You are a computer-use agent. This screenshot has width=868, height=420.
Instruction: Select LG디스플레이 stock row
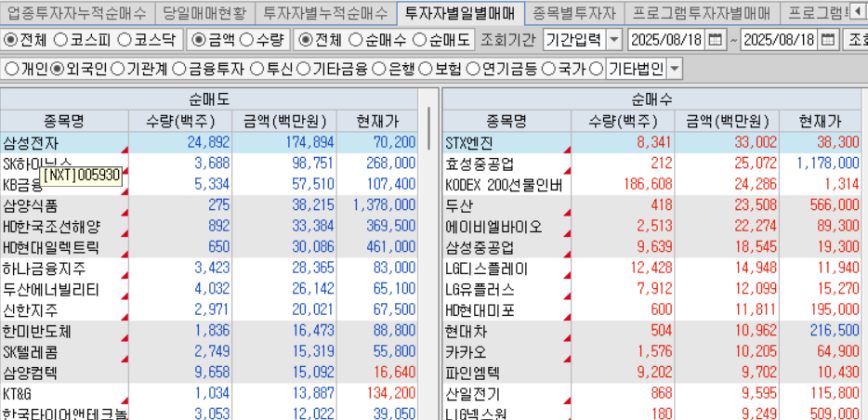pyautogui.click(x=652, y=269)
